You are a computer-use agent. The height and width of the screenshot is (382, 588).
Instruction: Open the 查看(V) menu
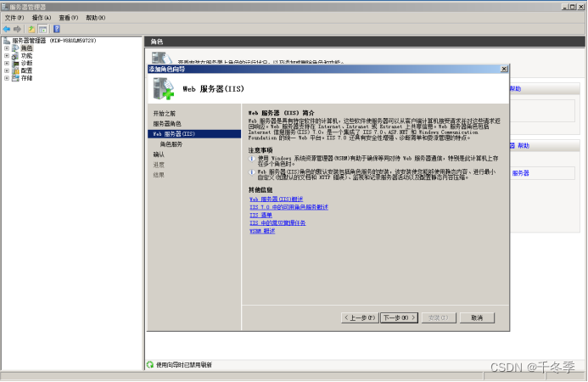pyautogui.click(x=69, y=18)
